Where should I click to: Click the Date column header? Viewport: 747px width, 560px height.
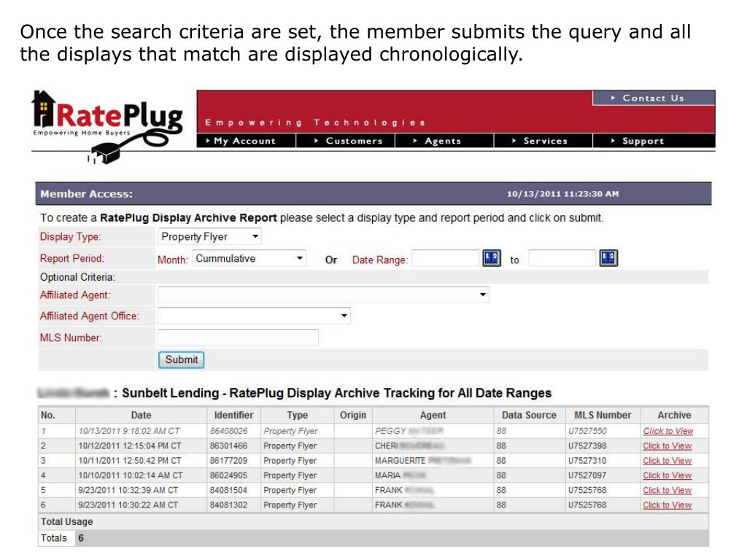141,415
